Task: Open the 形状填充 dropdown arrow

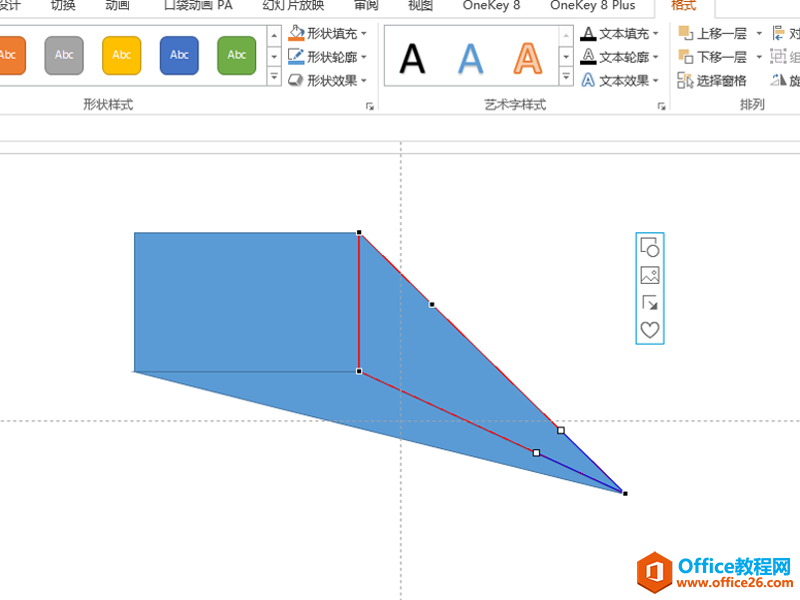Action: (x=364, y=34)
